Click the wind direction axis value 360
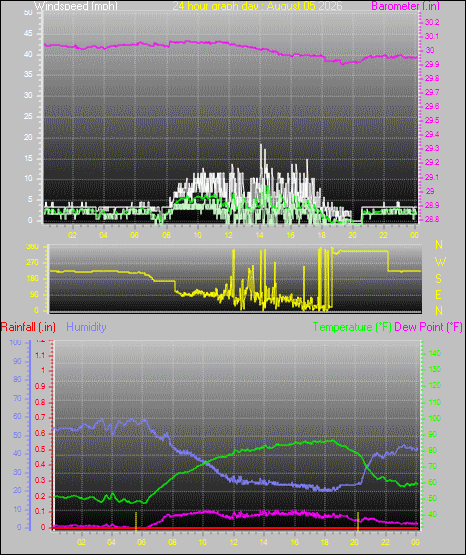 point(33,247)
